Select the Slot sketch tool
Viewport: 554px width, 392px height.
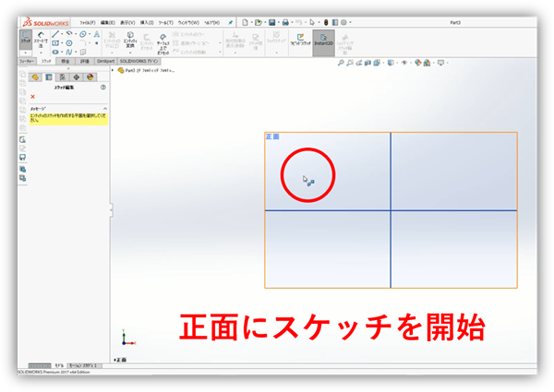[55, 52]
